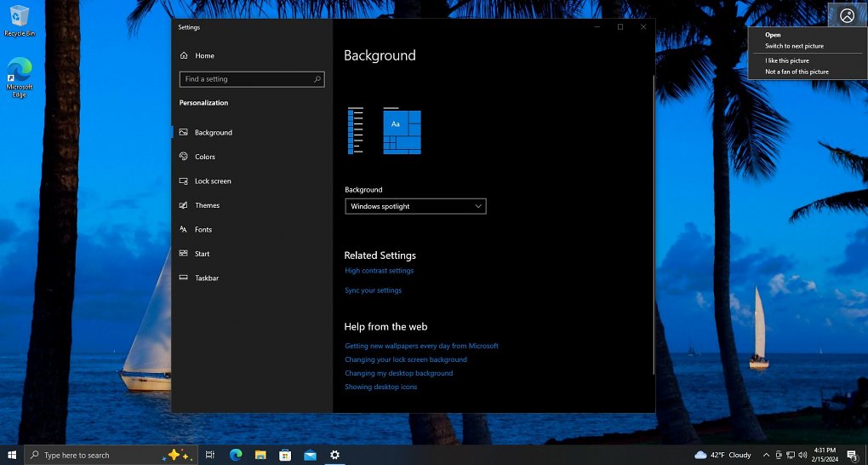Show hidden system tray icons
Image resolution: width=868 pixels, height=465 pixels.
point(766,455)
